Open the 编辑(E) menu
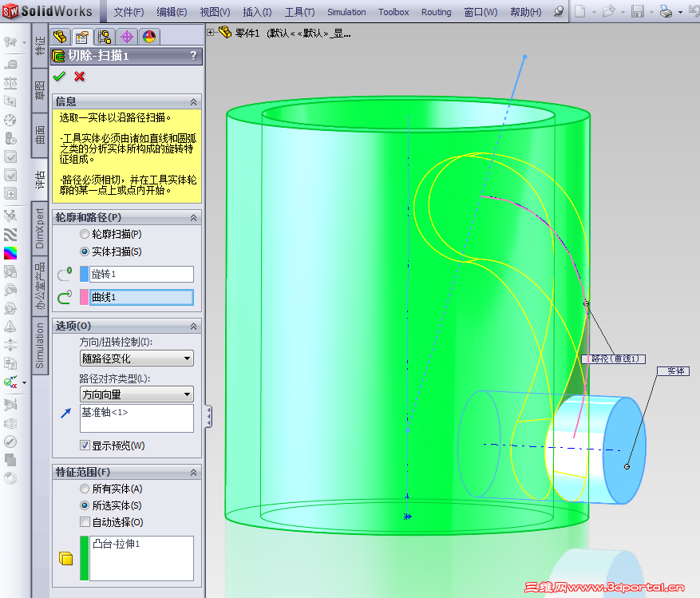This screenshot has height=598, width=700. (x=172, y=12)
